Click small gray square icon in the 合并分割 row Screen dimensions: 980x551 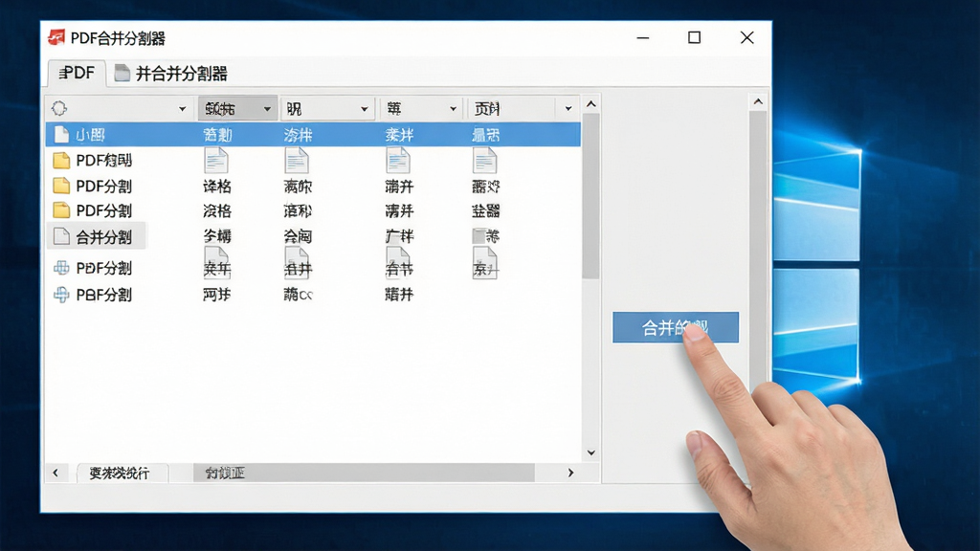[x=479, y=236]
